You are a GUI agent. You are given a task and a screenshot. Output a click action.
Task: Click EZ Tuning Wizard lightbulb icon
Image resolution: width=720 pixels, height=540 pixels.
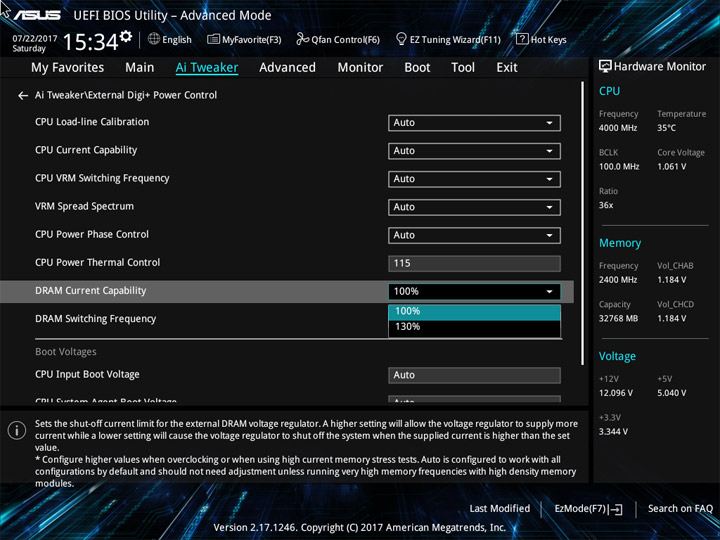coord(401,39)
